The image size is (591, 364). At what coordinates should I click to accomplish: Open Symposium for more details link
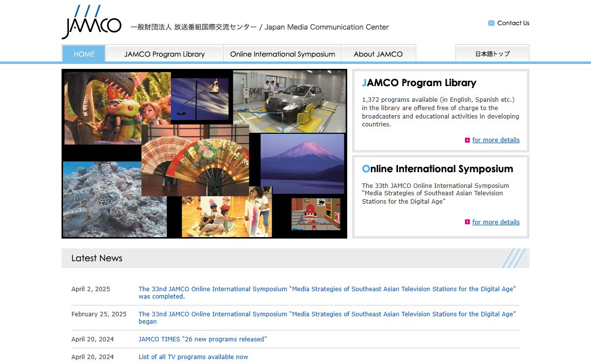(496, 222)
